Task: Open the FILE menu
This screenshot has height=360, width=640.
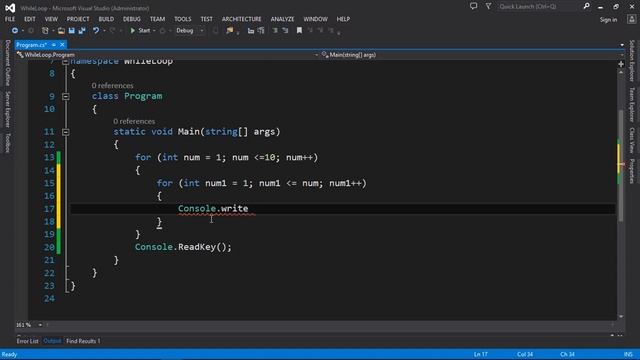Action: pos(10,19)
